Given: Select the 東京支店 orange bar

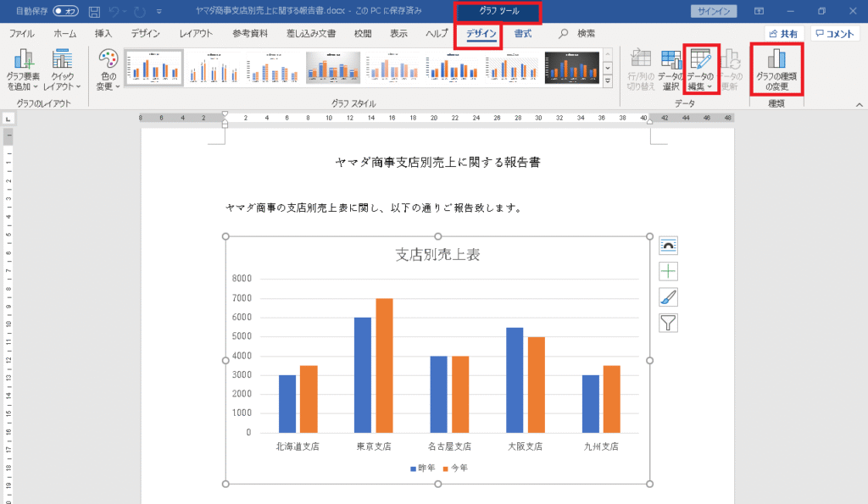Looking at the screenshot, I should click(x=384, y=366).
